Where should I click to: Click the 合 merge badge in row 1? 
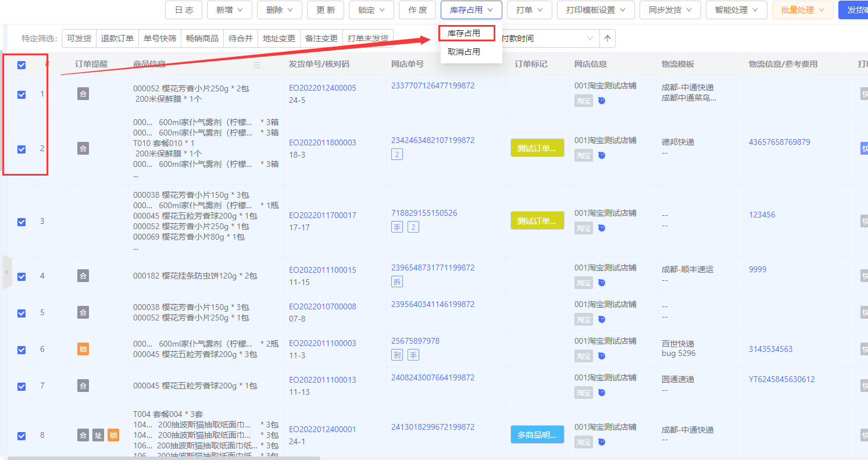coord(83,94)
